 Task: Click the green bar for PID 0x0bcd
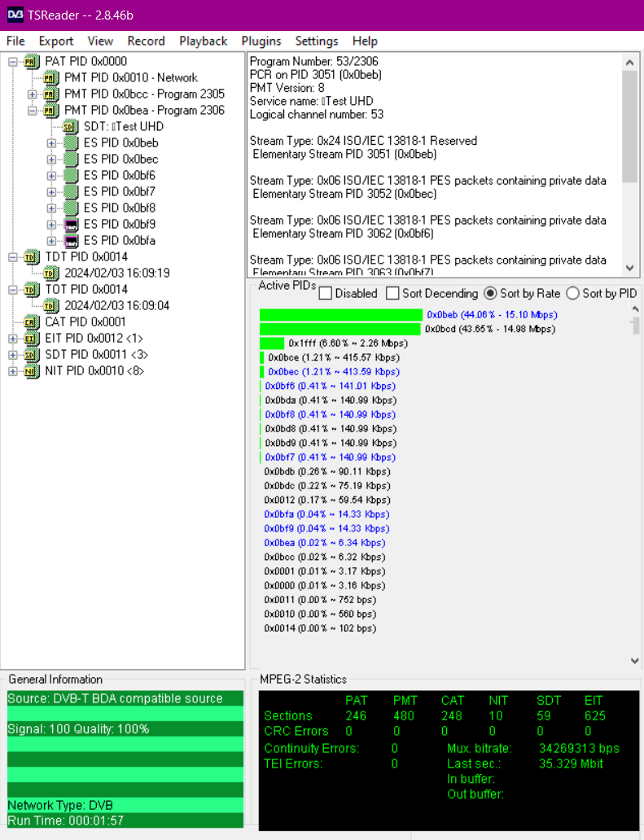point(340,329)
